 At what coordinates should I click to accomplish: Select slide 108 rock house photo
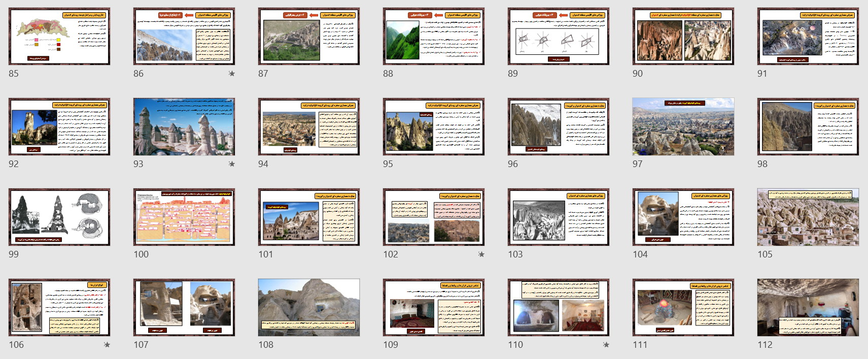pyautogui.click(x=309, y=307)
